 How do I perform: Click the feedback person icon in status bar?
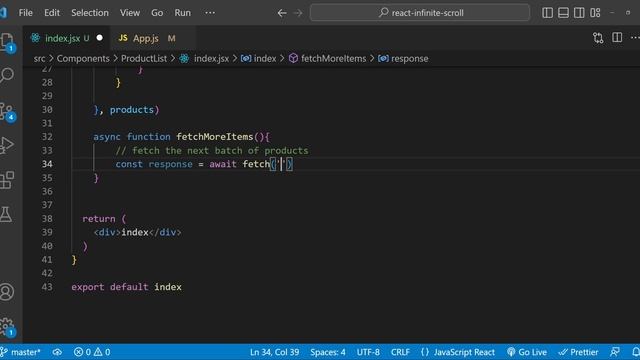click(615, 352)
